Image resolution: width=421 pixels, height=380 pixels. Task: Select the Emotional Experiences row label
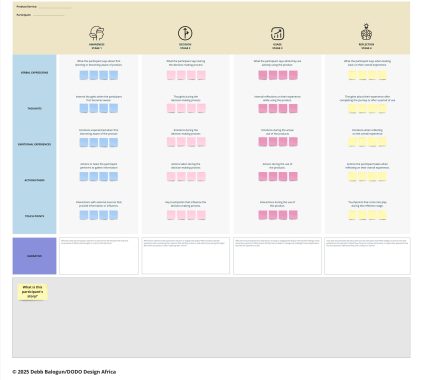tap(34, 144)
